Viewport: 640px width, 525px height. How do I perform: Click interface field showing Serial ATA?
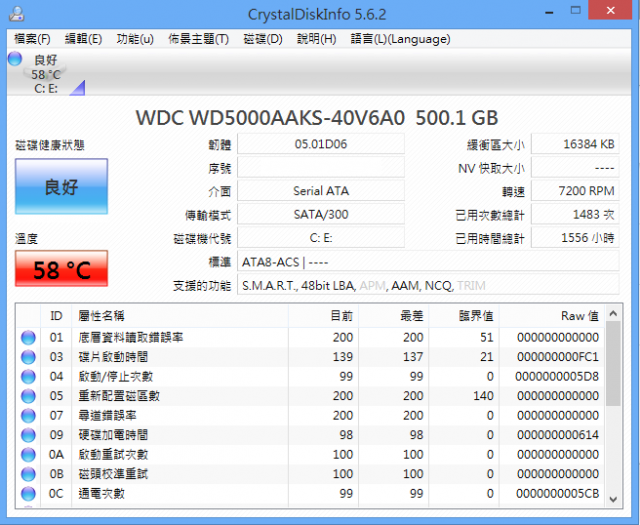[321, 191]
